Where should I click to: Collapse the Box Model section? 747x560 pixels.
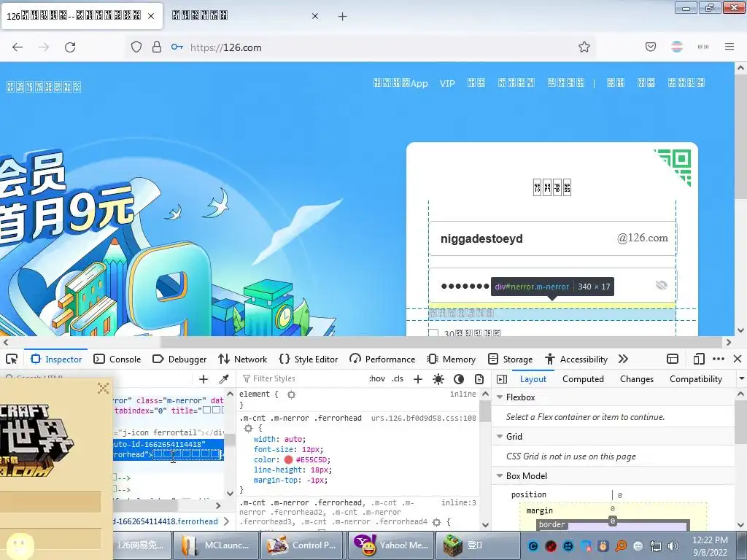(500, 475)
